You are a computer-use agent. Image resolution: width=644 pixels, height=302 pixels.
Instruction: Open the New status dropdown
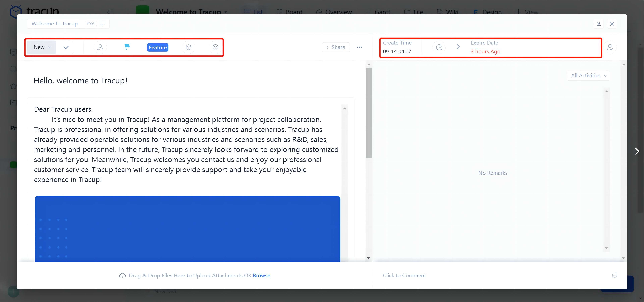coord(41,47)
